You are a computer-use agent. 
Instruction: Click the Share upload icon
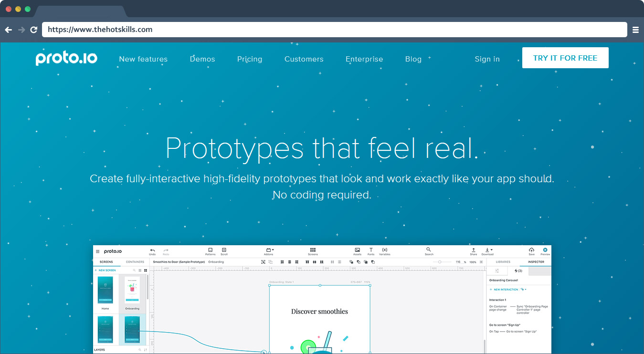(473, 250)
